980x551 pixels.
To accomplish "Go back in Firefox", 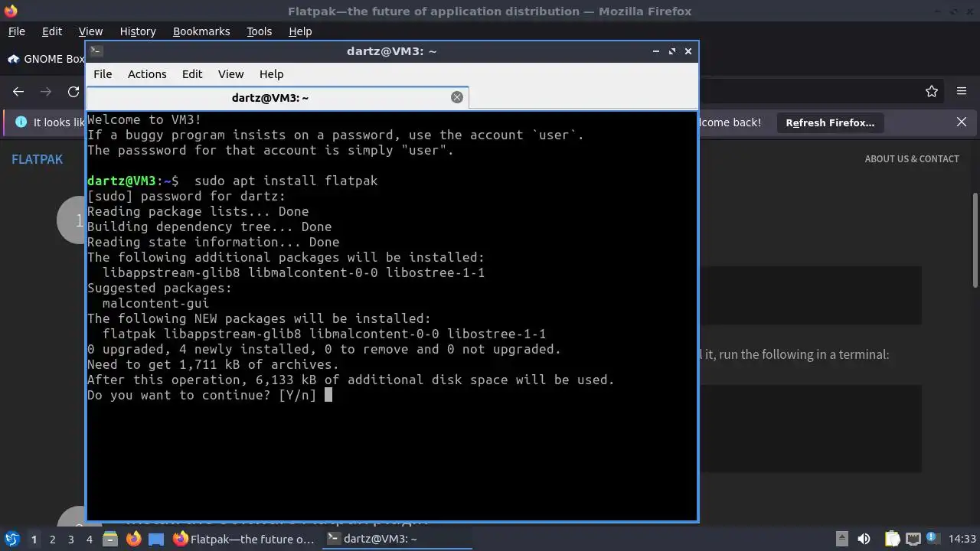I will [18, 91].
